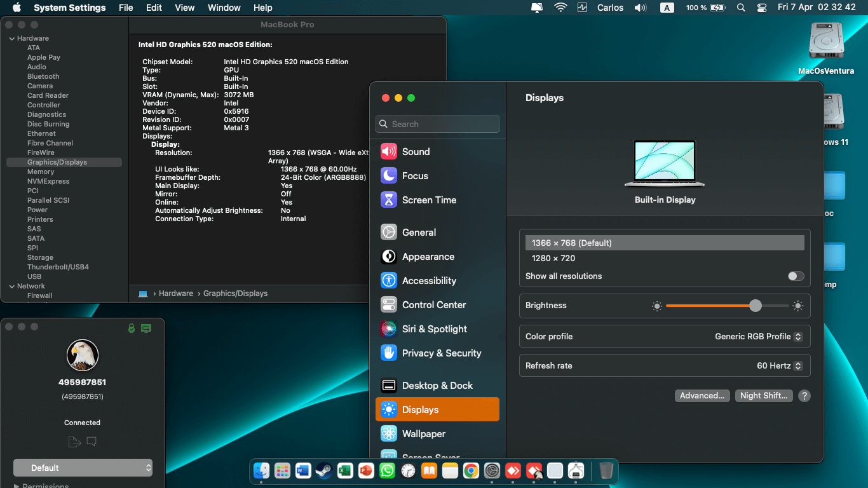Open the System Settings menu
868x488 pixels.
70,8
